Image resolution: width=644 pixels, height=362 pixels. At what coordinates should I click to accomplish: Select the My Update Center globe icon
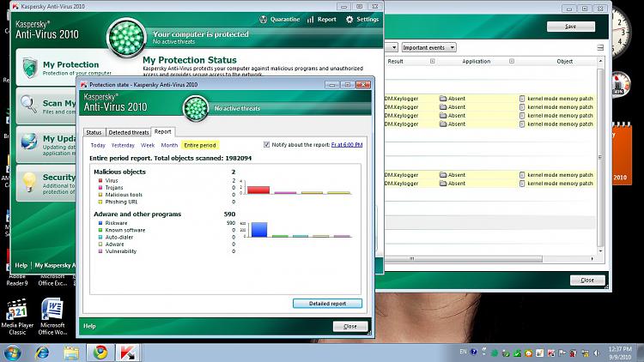tap(28, 142)
